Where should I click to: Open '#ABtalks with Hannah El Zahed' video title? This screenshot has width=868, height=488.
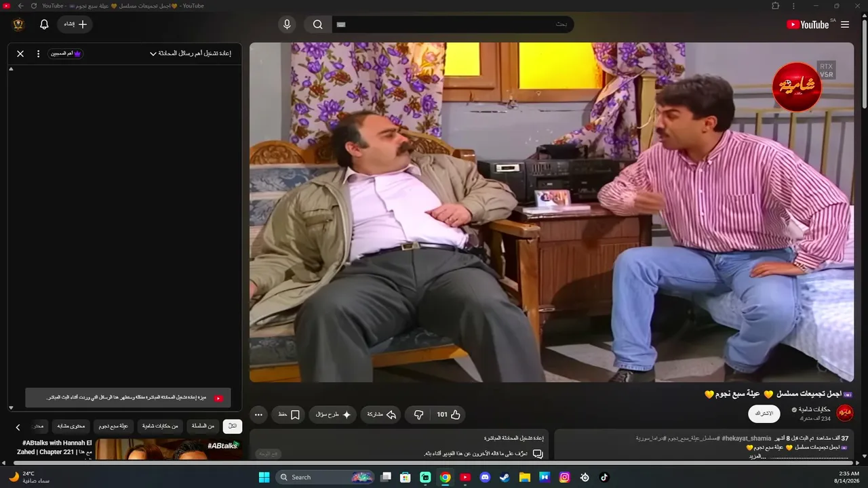[54, 447]
